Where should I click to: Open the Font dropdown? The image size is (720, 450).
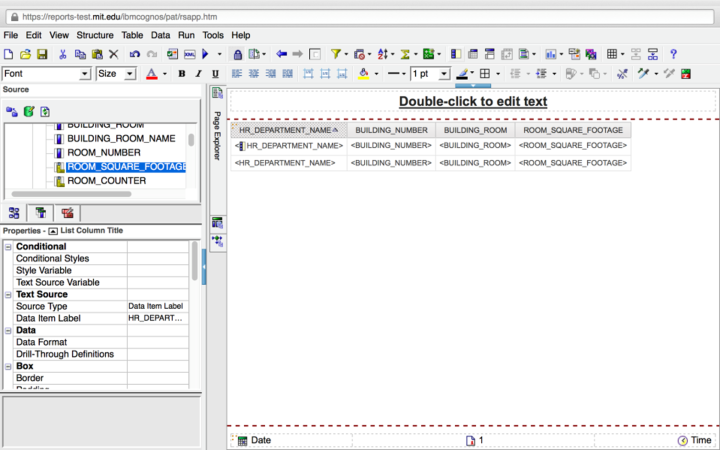[x=85, y=74]
